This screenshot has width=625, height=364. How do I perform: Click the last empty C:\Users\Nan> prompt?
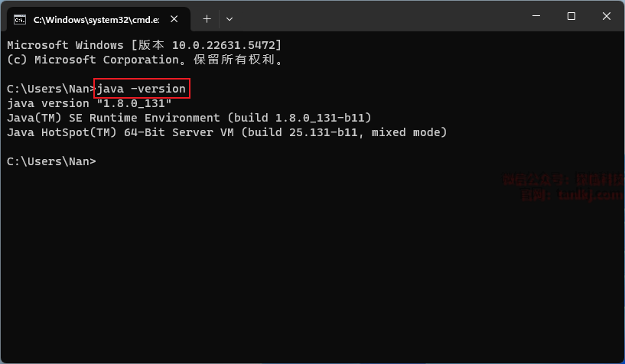coord(51,161)
